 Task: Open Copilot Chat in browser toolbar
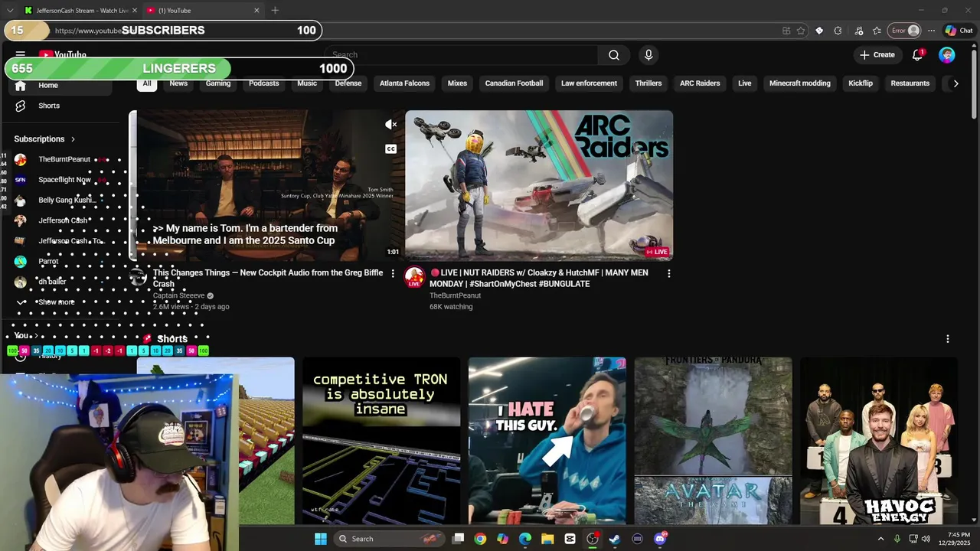958,31
